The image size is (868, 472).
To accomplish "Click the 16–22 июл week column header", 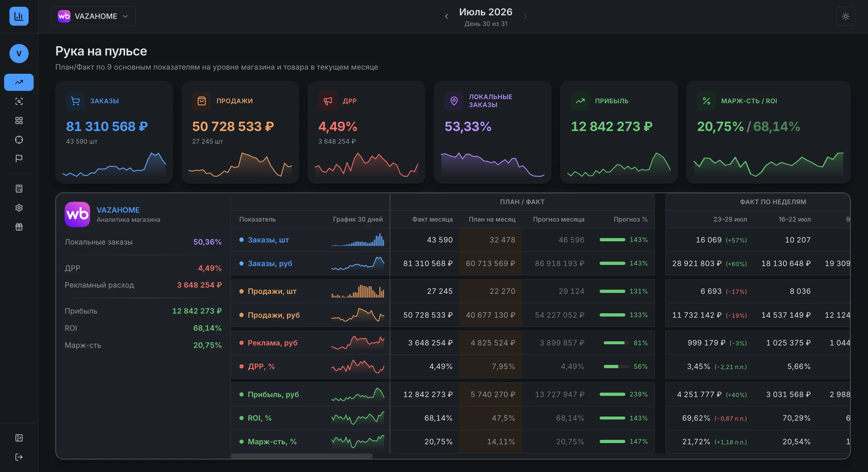I will [x=794, y=219].
